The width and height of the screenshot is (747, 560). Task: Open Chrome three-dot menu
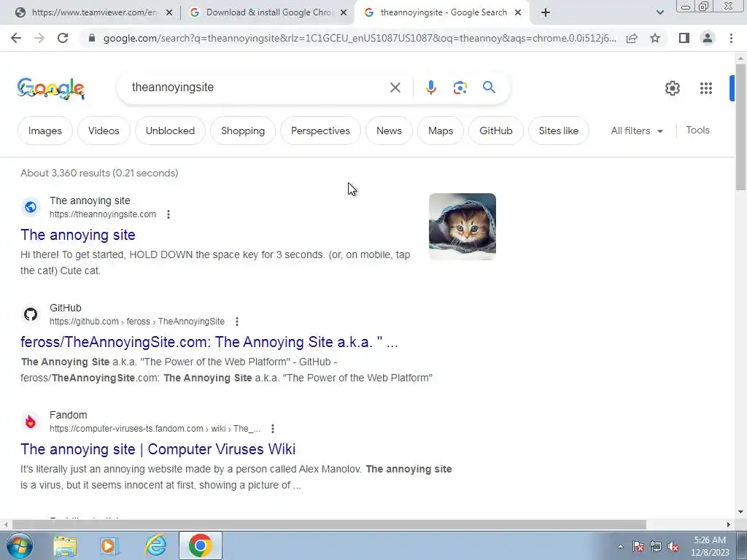pyautogui.click(x=731, y=38)
